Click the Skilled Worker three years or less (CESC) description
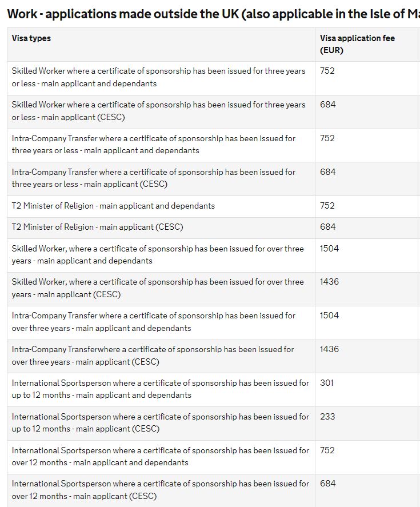This screenshot has height=507, width=420. pos(158,111)
